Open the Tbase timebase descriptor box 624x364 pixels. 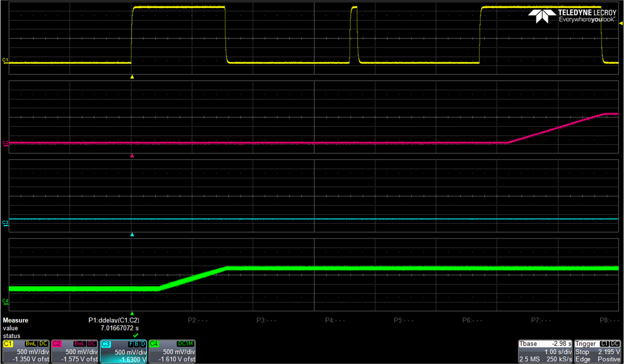(545, 351)
